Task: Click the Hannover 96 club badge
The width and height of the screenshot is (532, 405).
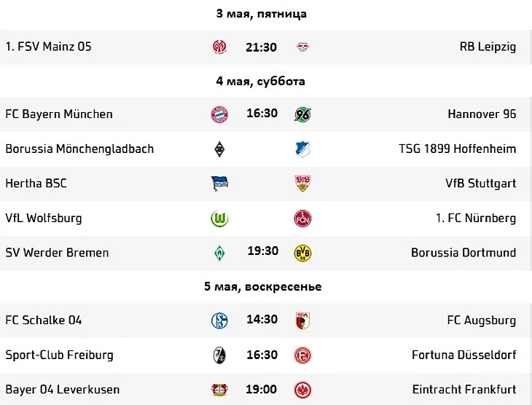Action: tap(302, 114)
